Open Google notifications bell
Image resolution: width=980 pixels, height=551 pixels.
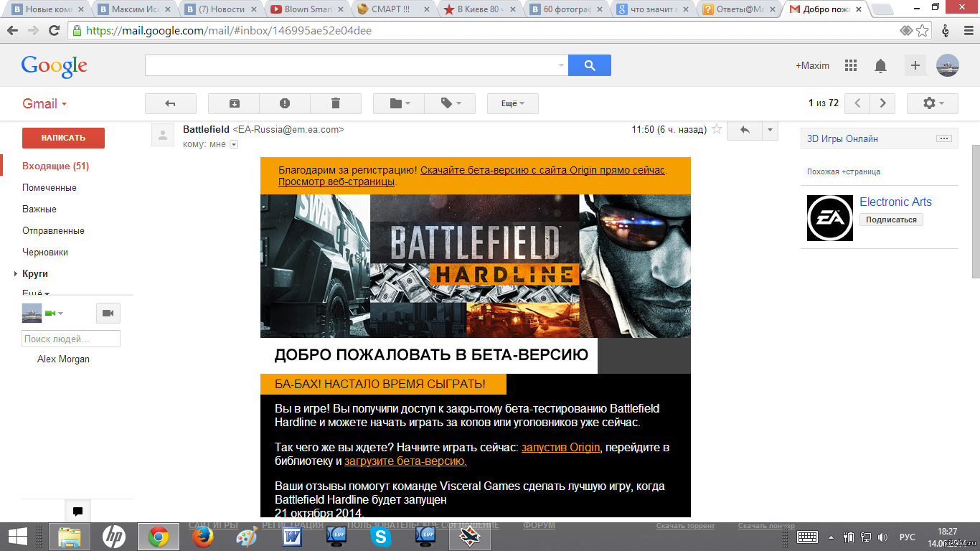[x=880, y=65]
